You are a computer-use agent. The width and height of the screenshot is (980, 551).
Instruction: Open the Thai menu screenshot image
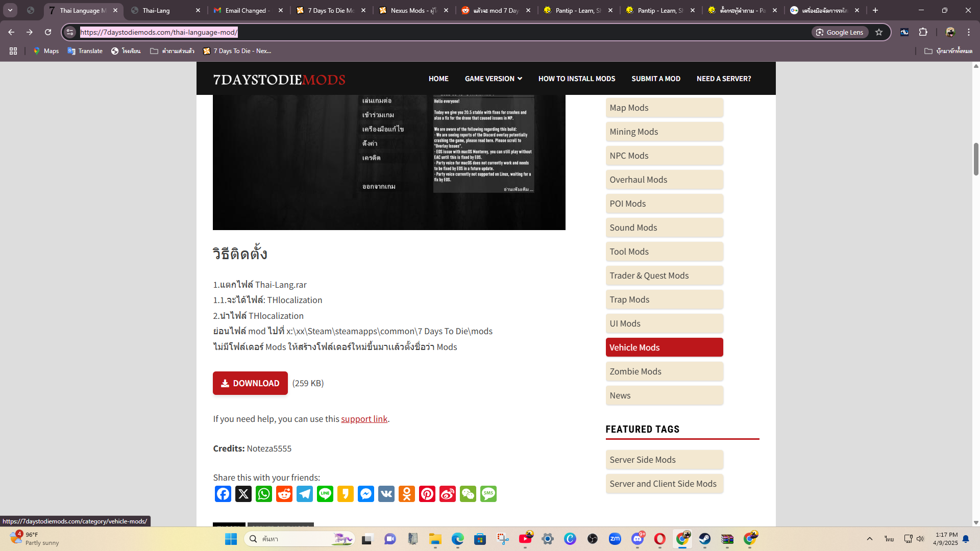point(389,162)
